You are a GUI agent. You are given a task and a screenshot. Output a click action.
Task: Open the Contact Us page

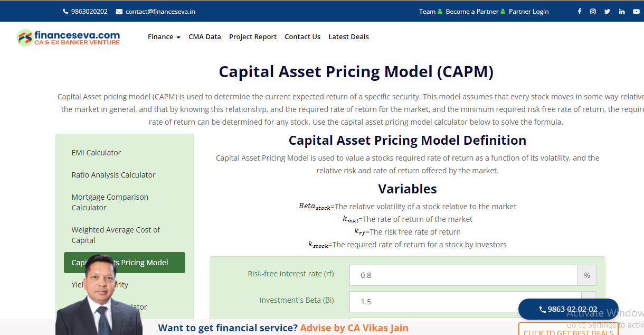click(x=302, y=37)
